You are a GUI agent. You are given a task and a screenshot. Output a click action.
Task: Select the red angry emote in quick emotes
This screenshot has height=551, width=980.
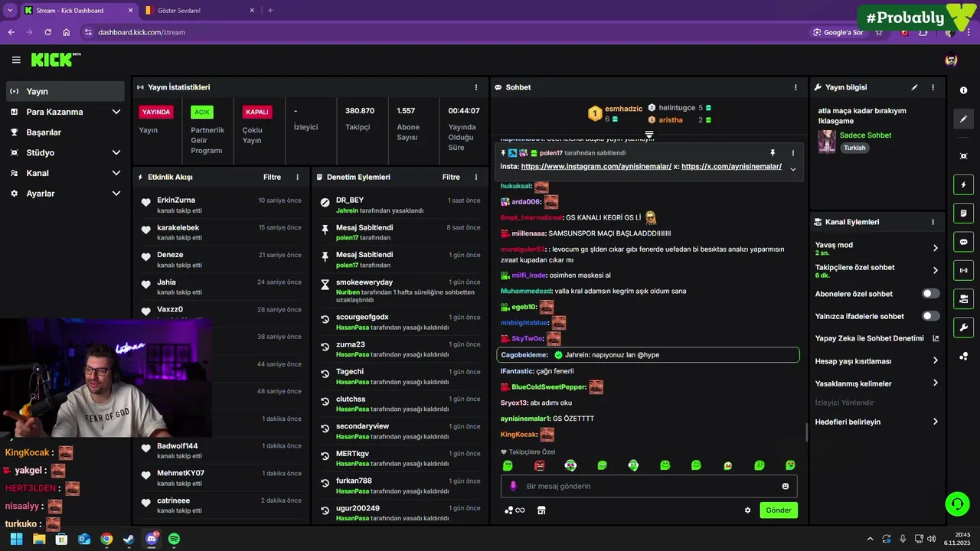coord(539,465)
